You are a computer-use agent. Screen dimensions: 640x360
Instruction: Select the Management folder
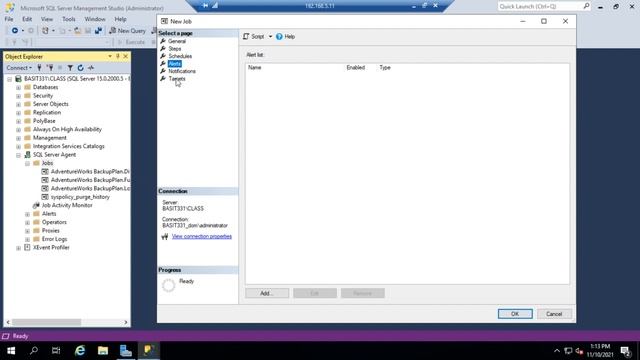[49, 138]
